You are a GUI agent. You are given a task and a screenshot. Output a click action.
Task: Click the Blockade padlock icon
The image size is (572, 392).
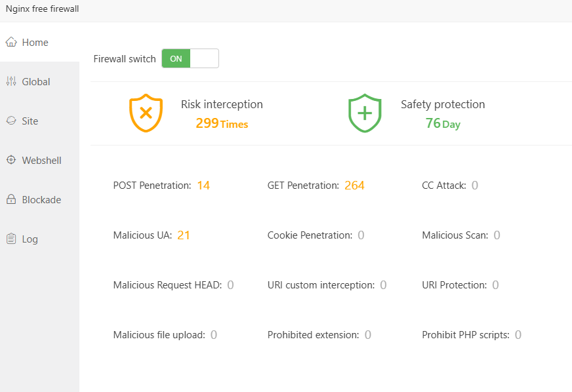(x=10, y=199)
